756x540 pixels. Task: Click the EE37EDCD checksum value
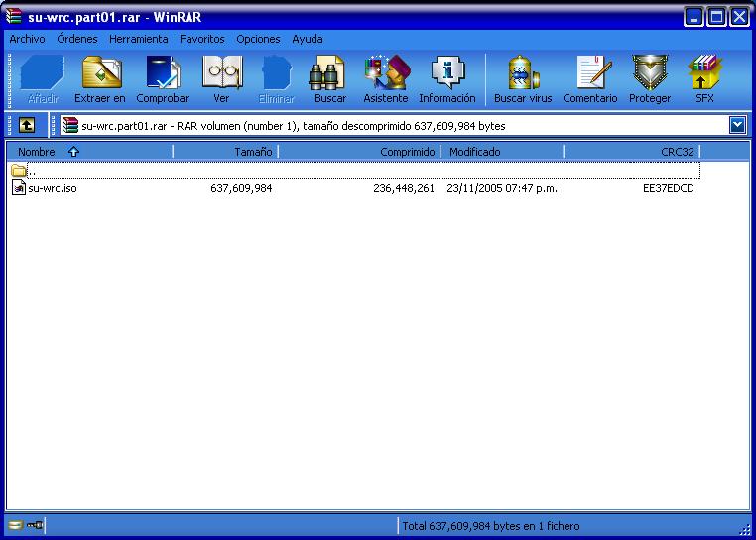pos(669,188)
